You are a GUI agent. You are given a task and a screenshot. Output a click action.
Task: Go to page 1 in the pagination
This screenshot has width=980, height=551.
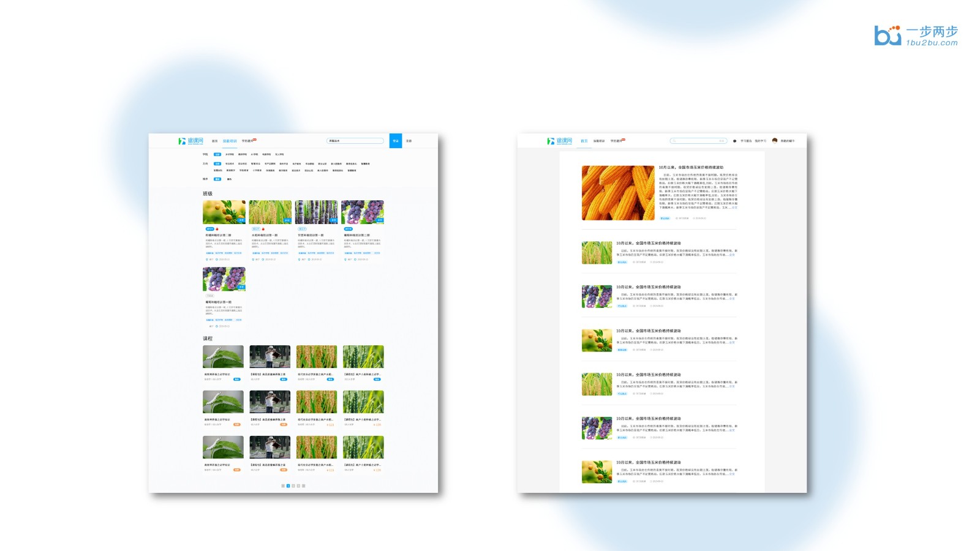[288, 485]
